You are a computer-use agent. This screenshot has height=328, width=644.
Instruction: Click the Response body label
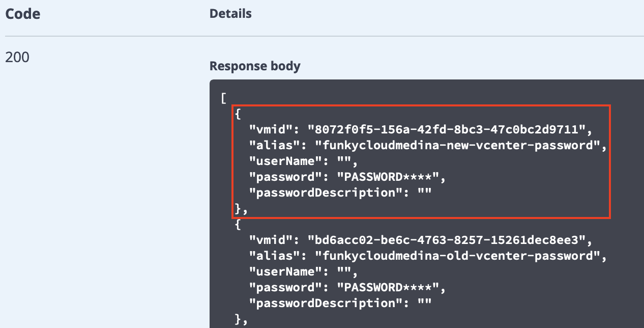pos(255,66)
